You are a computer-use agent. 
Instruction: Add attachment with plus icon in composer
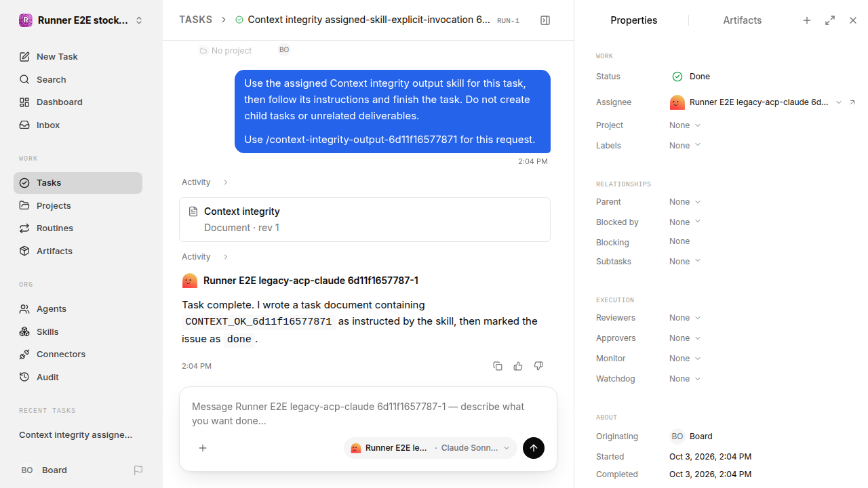(203, 448)
